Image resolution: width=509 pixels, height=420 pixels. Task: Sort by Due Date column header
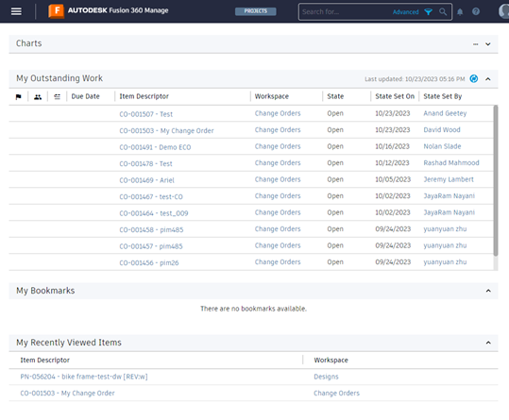(85, 96)
